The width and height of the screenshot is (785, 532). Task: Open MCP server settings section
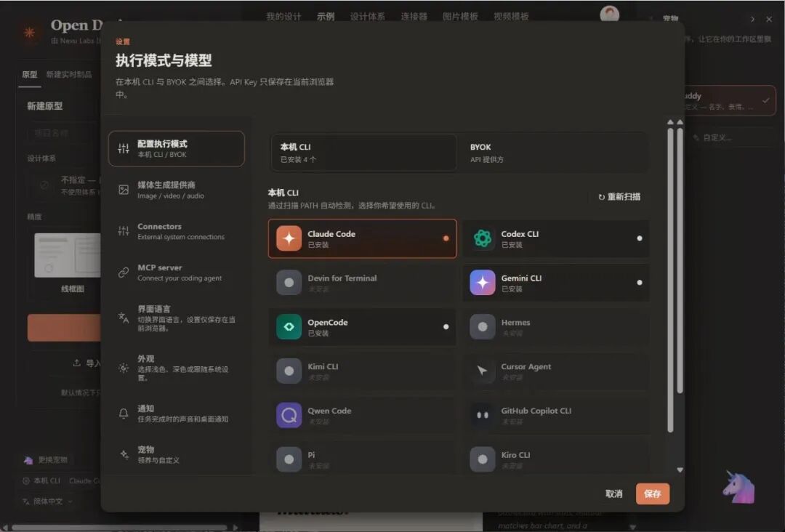[176, 273]
